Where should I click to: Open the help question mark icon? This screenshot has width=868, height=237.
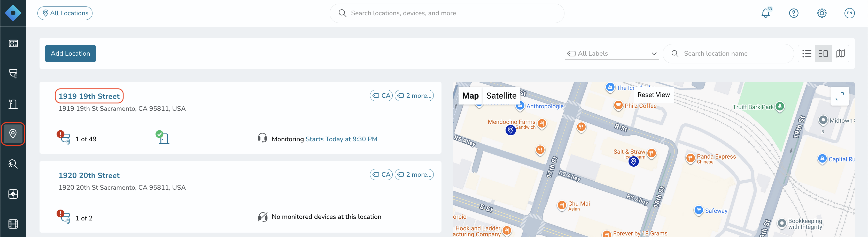pos(794,13)
